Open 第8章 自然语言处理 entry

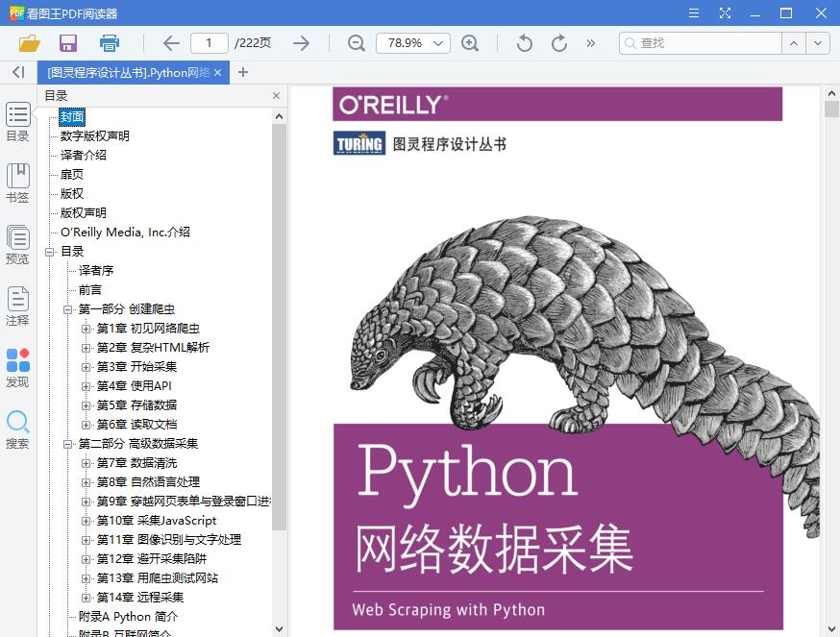(148, 482)
